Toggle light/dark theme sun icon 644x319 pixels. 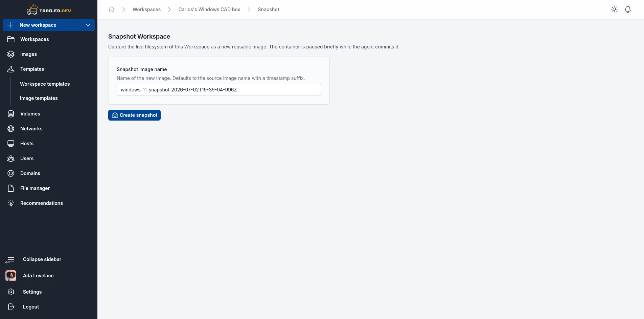pos(614,9)
